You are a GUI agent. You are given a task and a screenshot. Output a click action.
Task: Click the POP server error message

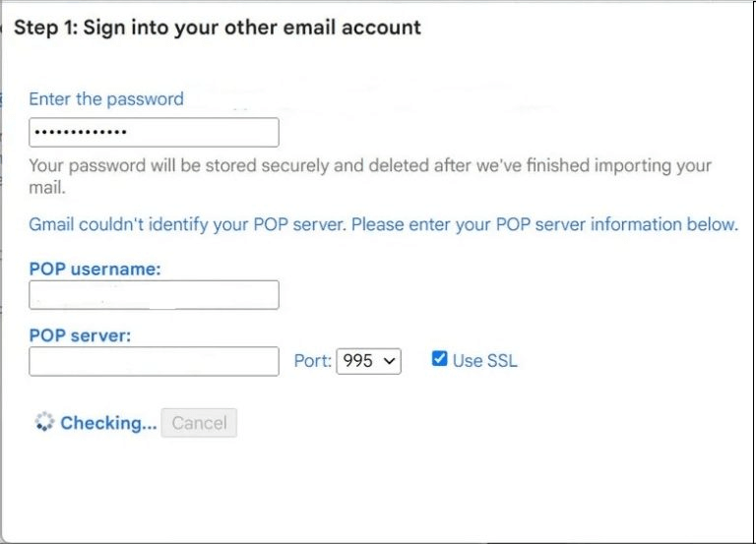pos(383,224)
